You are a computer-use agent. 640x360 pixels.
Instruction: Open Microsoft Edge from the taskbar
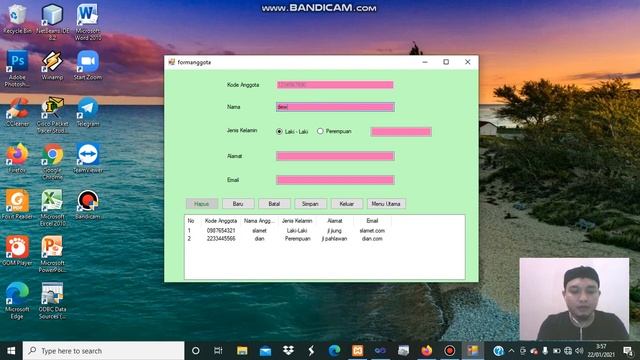point(334,351)
